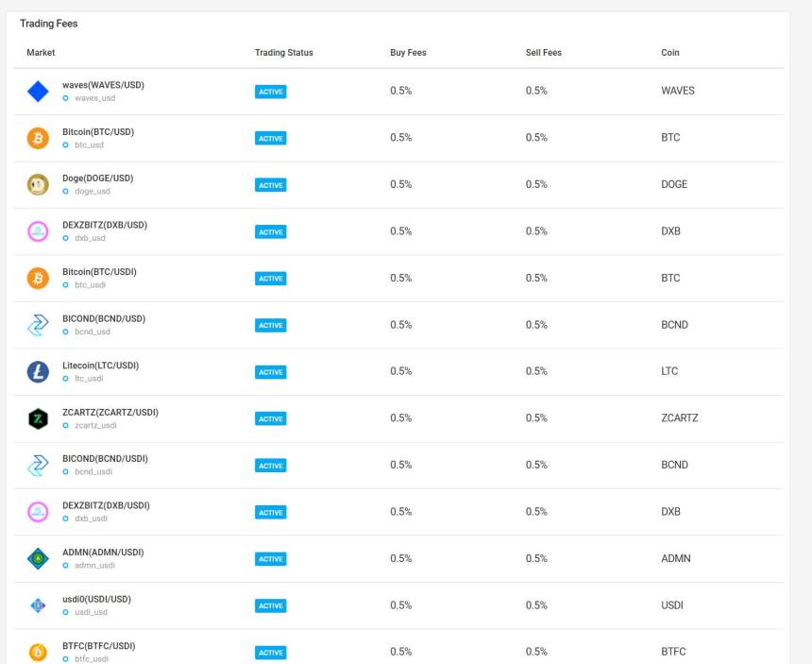Click the Dogecoin icon
812x664 pixels.
click(38, 185)
